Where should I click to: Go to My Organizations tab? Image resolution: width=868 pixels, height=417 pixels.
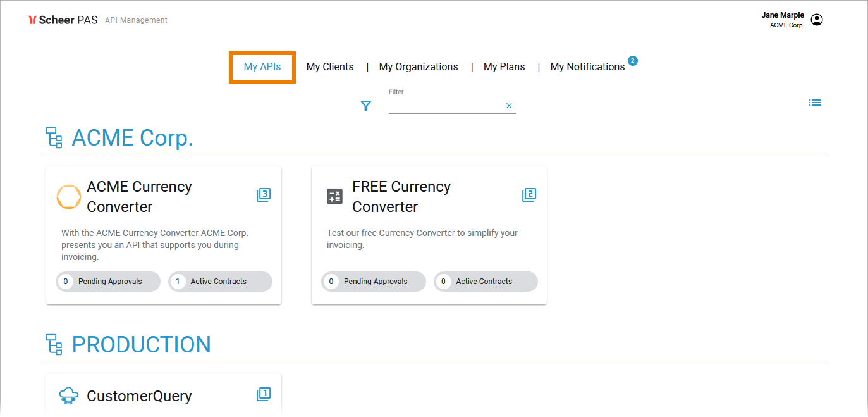pyautogui.click(x=419, y=67)
